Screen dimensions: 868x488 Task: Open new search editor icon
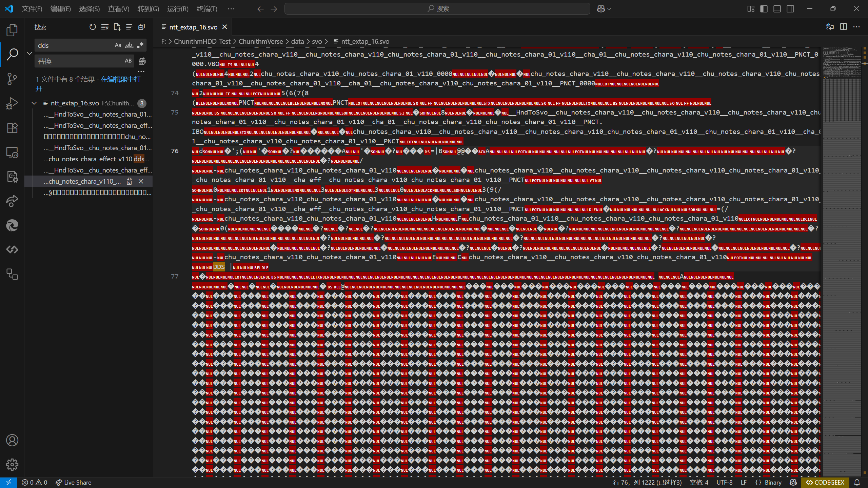[117, 27]
